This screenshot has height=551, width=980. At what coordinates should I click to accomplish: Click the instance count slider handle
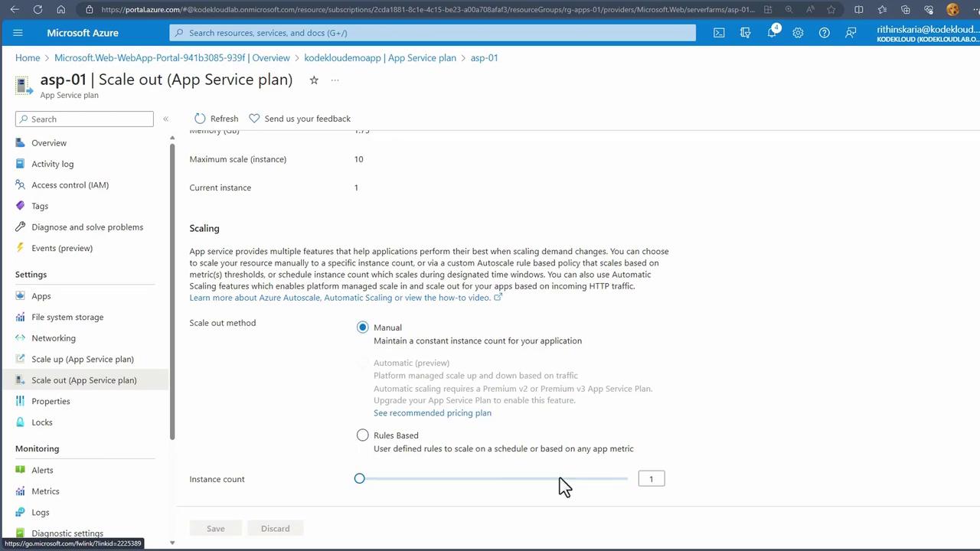pyautogui.click(x=360, y=479)
